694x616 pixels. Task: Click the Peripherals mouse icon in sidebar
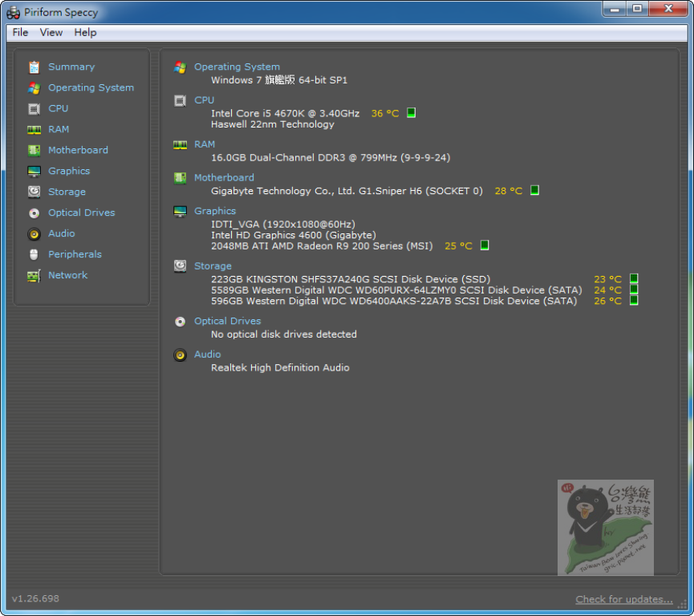(34, 254)
